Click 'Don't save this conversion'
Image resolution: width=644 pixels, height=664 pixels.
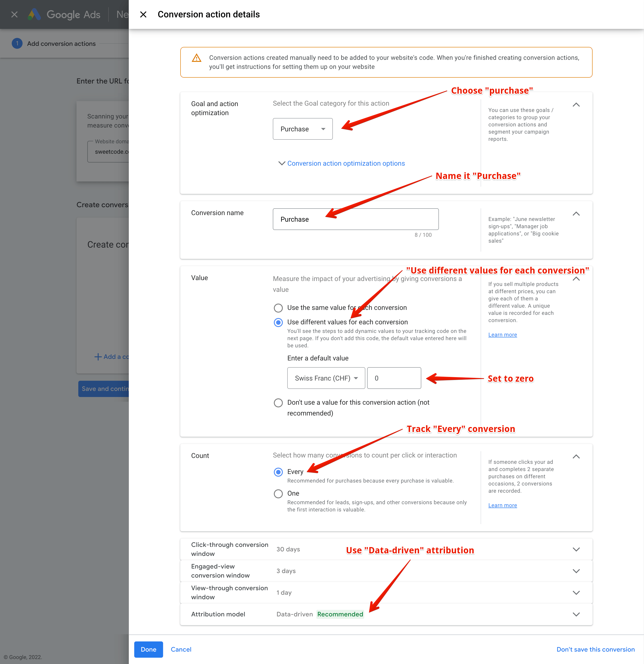[595, 649]
